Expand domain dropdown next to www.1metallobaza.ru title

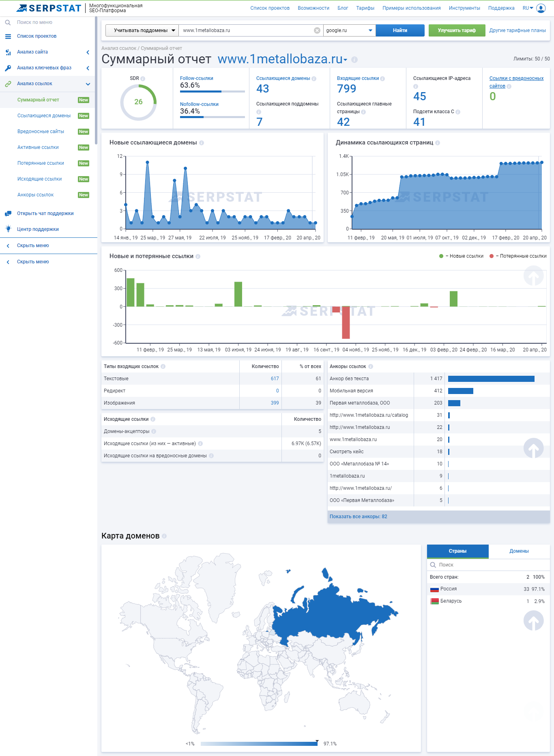(x=346, y=60)
